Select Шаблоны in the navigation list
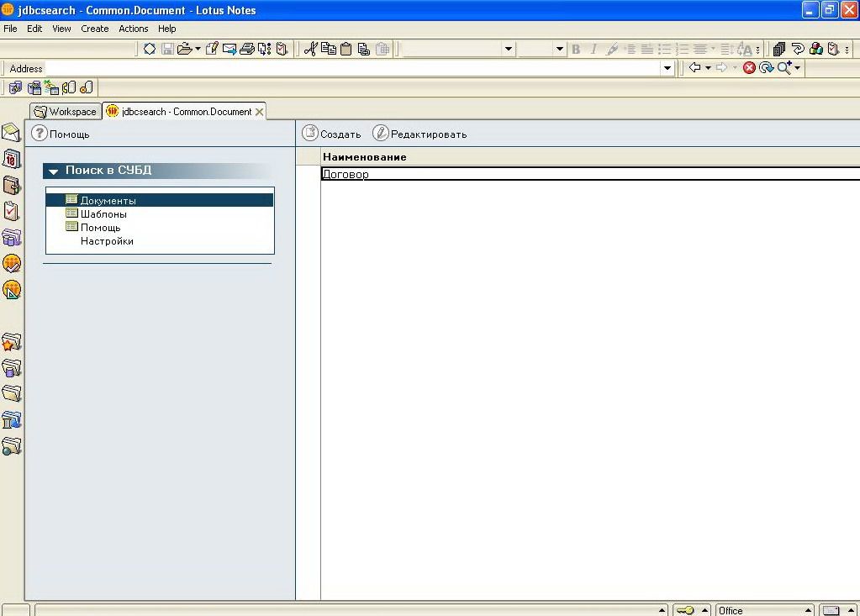 coord(103,214)
